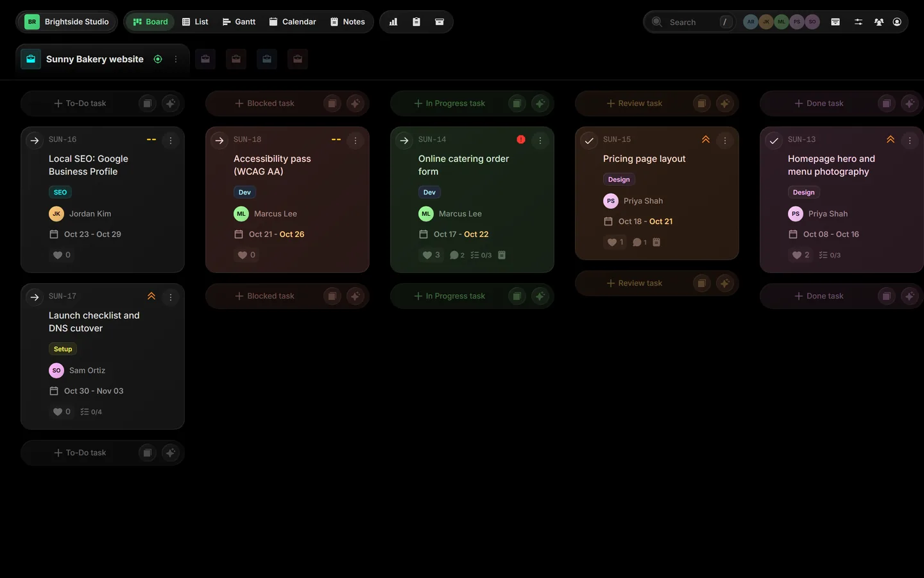924x578 pixels.
Task: Add a Blocked task from the bottom button
Action: [x=264, y=296]
